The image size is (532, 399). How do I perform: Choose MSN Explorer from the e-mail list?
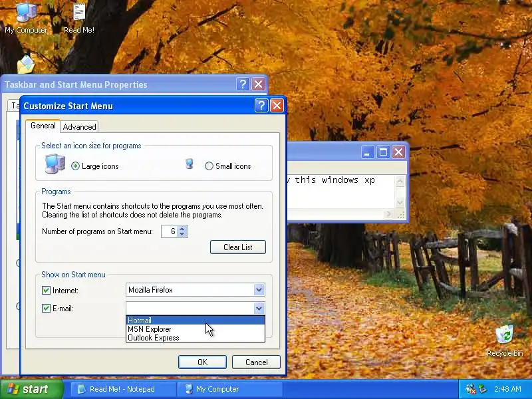[x=196, y=329]
